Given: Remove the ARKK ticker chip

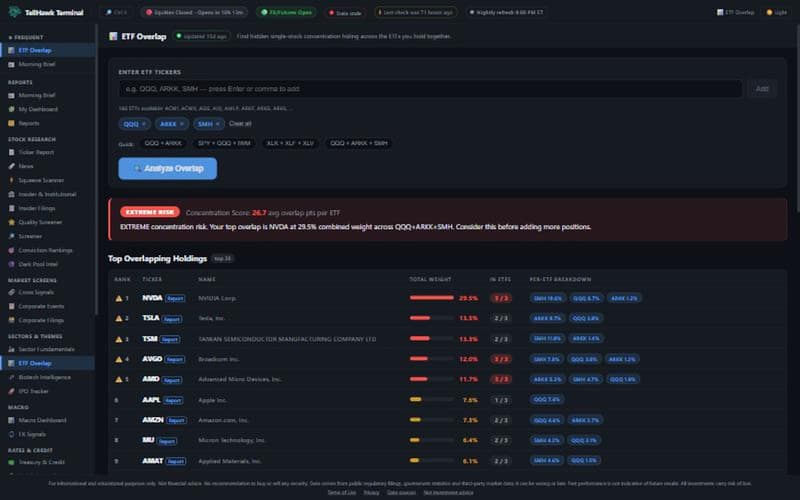Looking at the screenshot, I should (182, 124).
